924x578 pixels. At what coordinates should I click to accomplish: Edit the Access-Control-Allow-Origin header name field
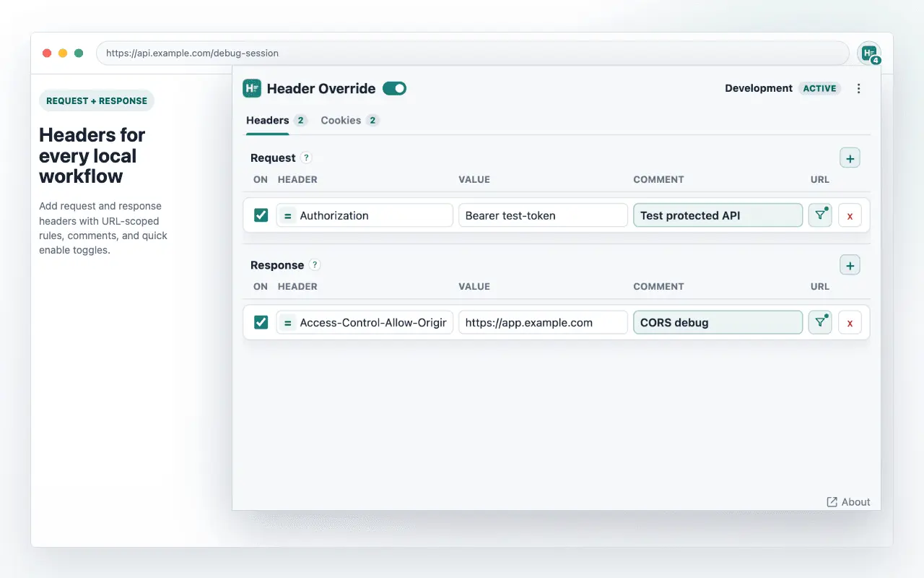pos(365,322)
